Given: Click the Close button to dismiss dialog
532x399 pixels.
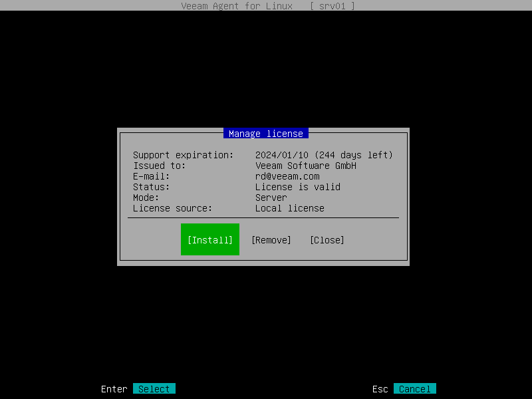Looking at the screenshot, I should 327,240.
